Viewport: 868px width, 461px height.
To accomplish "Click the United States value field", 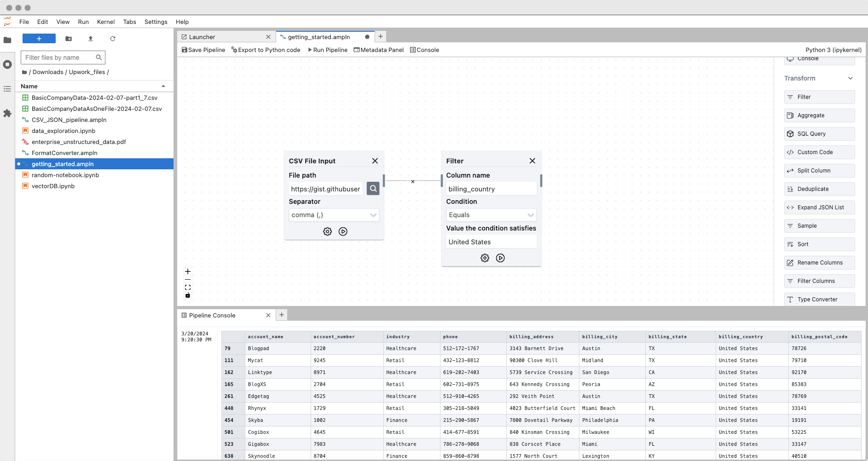I will 491,242.
